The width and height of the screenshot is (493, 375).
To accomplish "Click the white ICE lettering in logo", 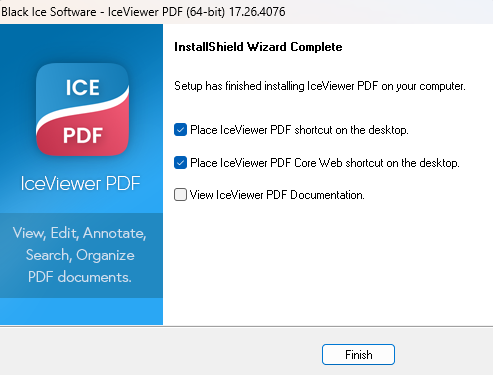I will [x=82, y=88].
